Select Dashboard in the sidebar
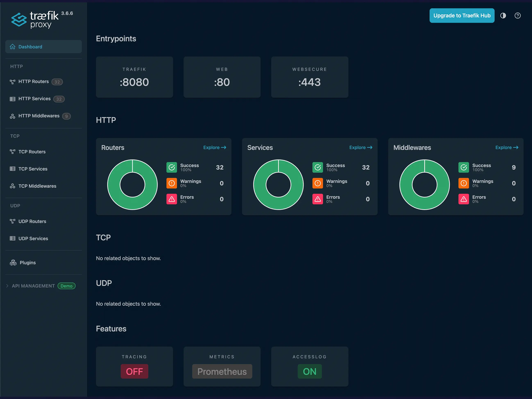Viewport: 532px width, 399px height. pos(30,46)
